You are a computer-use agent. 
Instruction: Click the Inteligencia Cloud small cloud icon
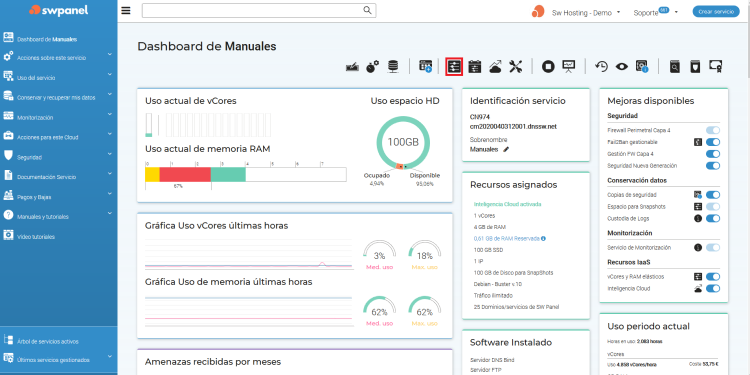coord(698,288)
